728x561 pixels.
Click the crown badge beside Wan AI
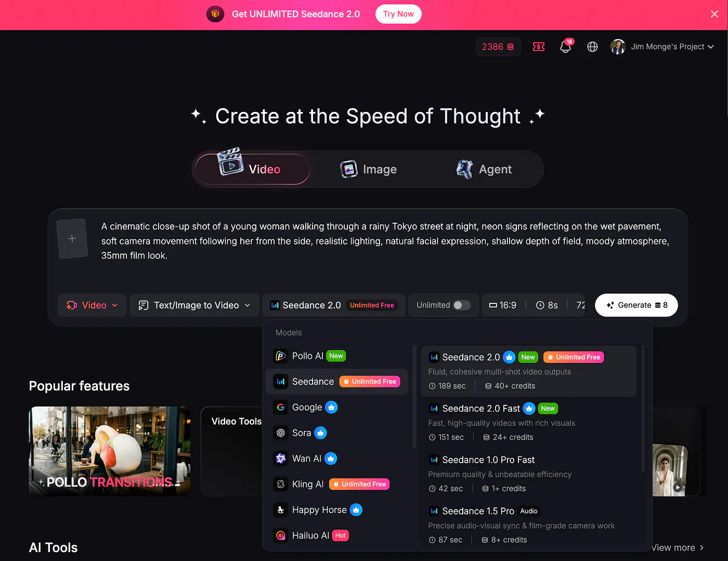click(x=331, y=458)
